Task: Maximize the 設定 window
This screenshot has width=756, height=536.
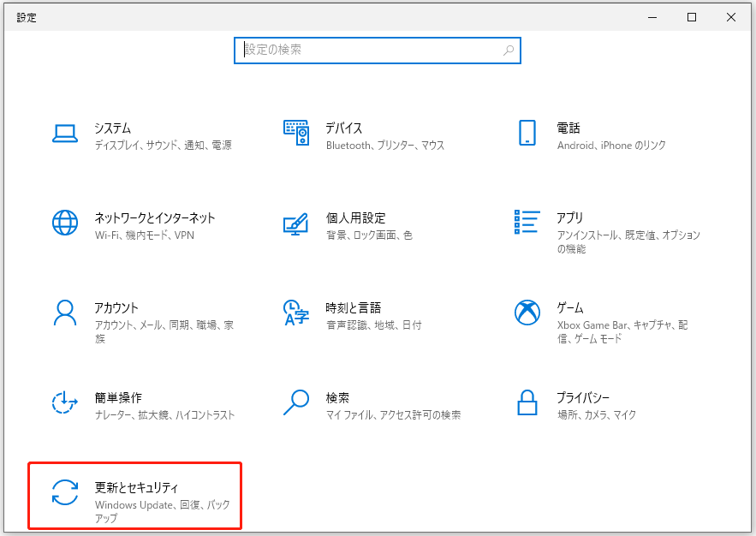Action: (x=692, y=17)
